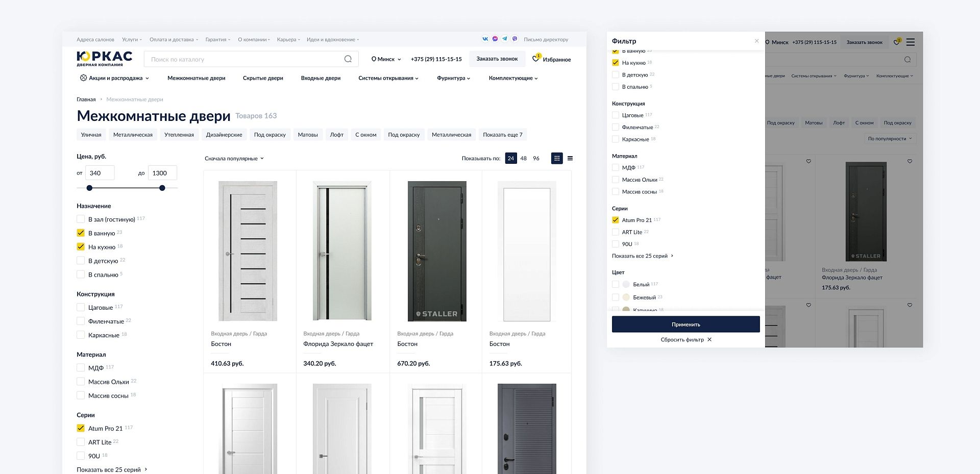980x474 pixels.
Task: Switch to grid view layout icon
Action: 557,158
